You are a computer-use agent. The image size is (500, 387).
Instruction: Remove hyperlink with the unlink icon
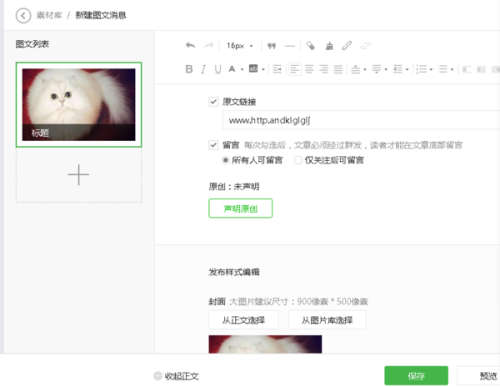(365, 45)
